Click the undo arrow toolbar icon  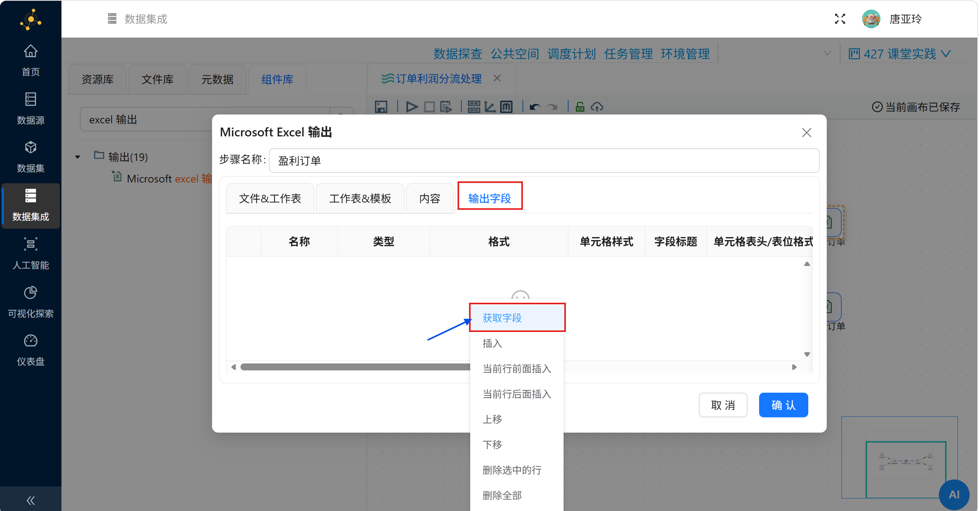coord(534,107)
